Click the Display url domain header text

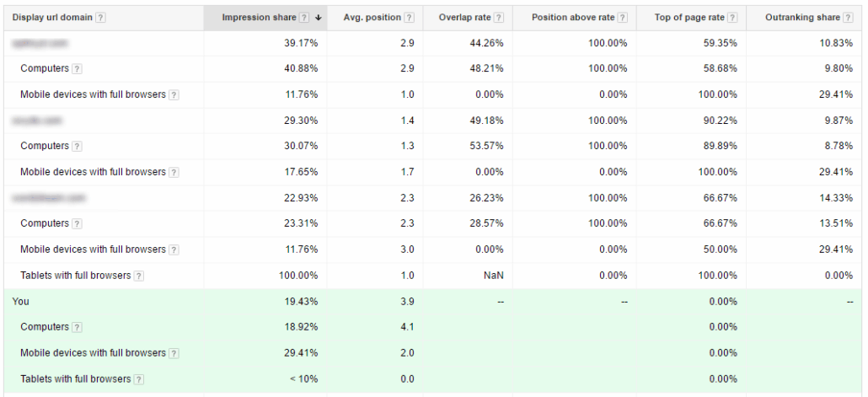pos(51,18)
